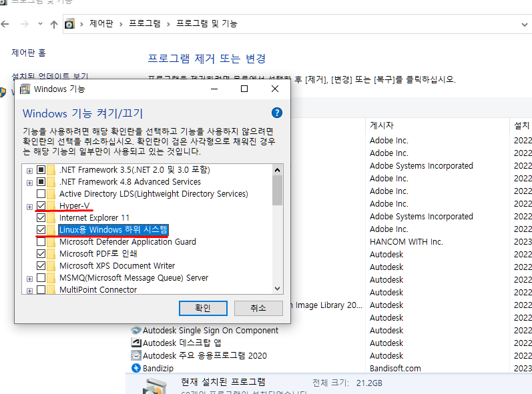Click the folder icon next to Hyper-V

[x=51, y=205]
